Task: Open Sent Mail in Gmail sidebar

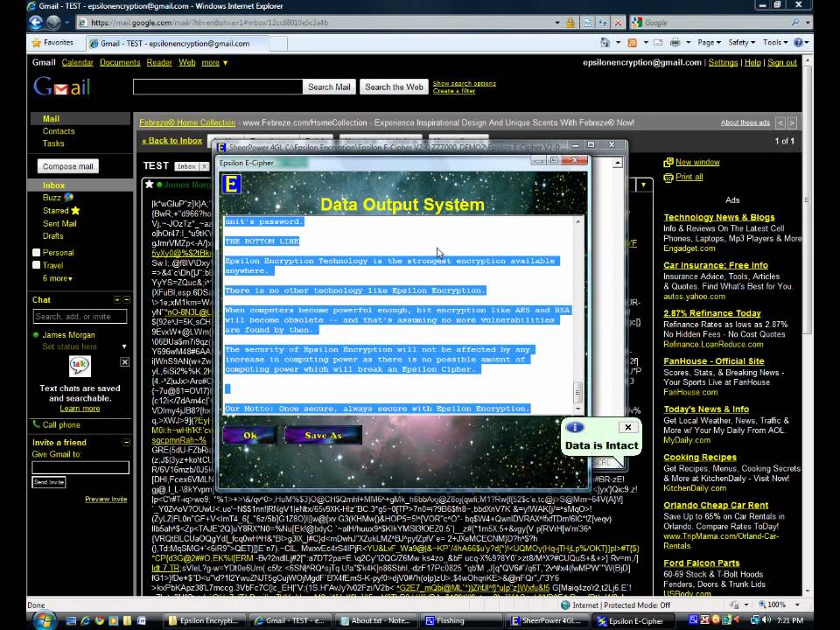Action: [59, 224]
